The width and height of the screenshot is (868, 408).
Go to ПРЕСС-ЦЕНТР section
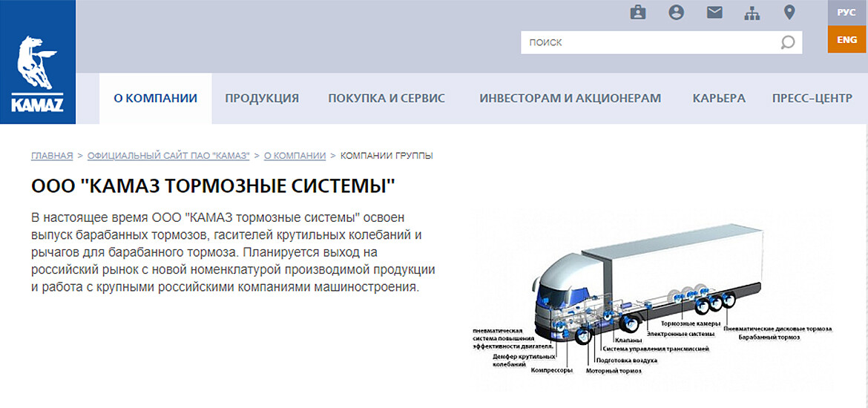pyautogui.click(x=812, y=98)
